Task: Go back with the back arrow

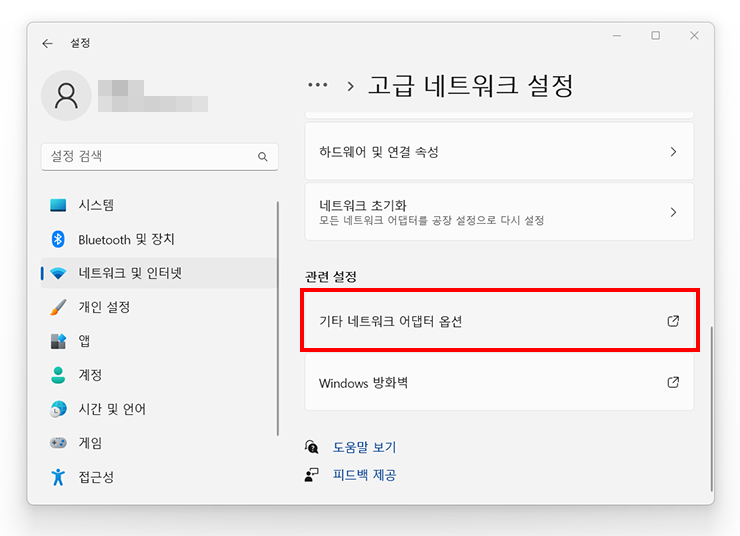Action: (48, 44)
